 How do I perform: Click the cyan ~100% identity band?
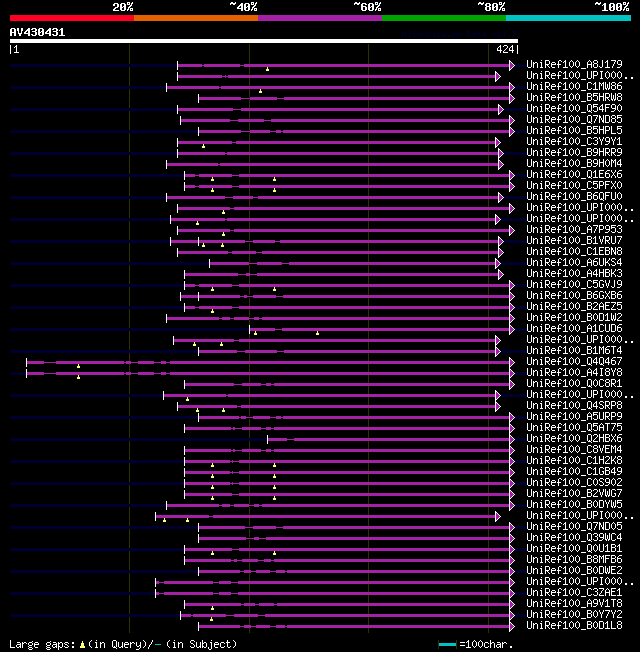click(x=568, y=18)
